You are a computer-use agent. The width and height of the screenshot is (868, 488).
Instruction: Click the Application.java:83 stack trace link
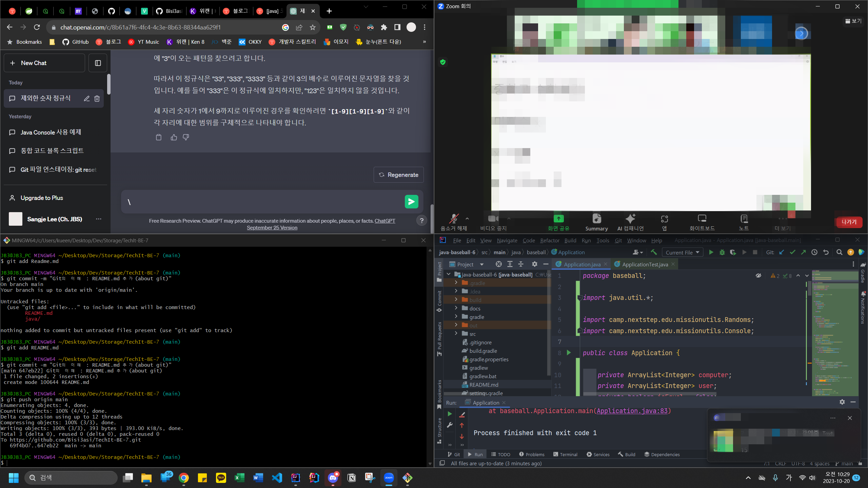pyautogui.click(x=632, y=411)
